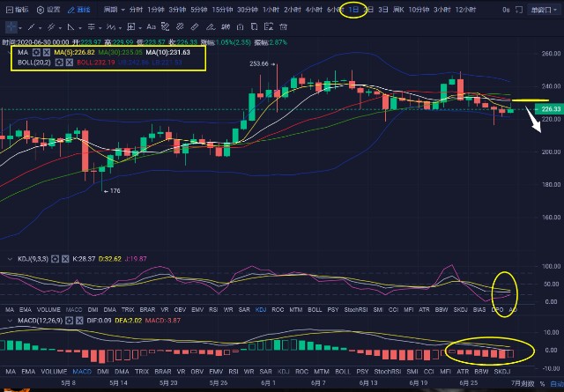Close the KDJ(9,3,3) indicator panel

pos(65,259)
